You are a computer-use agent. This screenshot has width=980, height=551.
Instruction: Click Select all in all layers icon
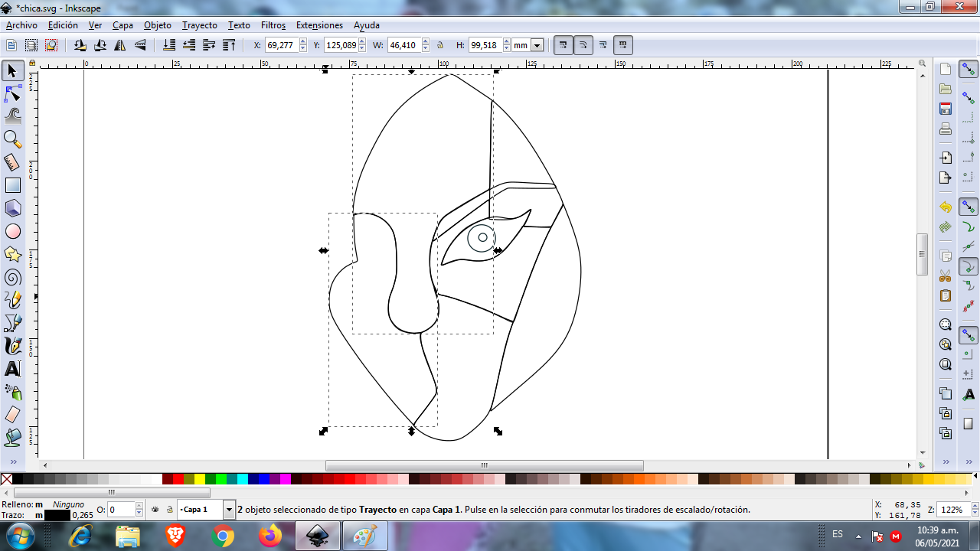point(31,45)
